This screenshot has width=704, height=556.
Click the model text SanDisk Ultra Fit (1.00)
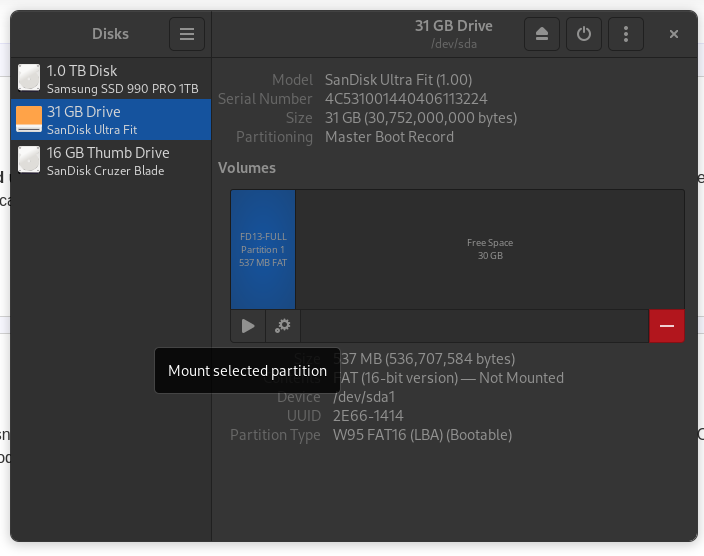(398, 80)
